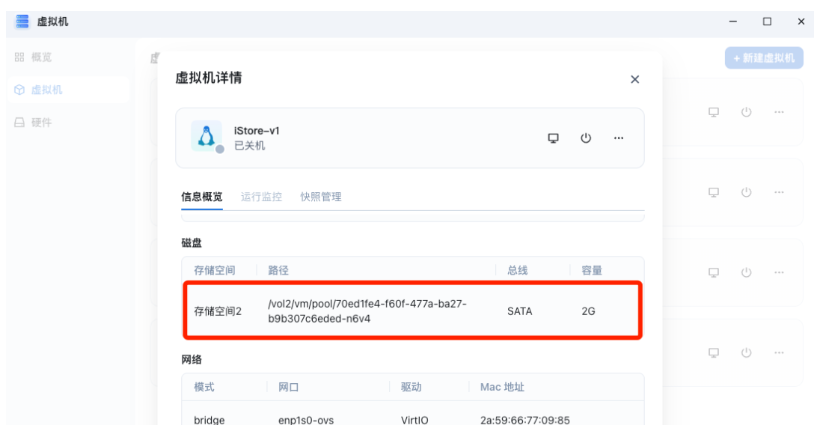Open the more options menu for iStore-v1
The image size is (814, 425).
coord(619,138)
